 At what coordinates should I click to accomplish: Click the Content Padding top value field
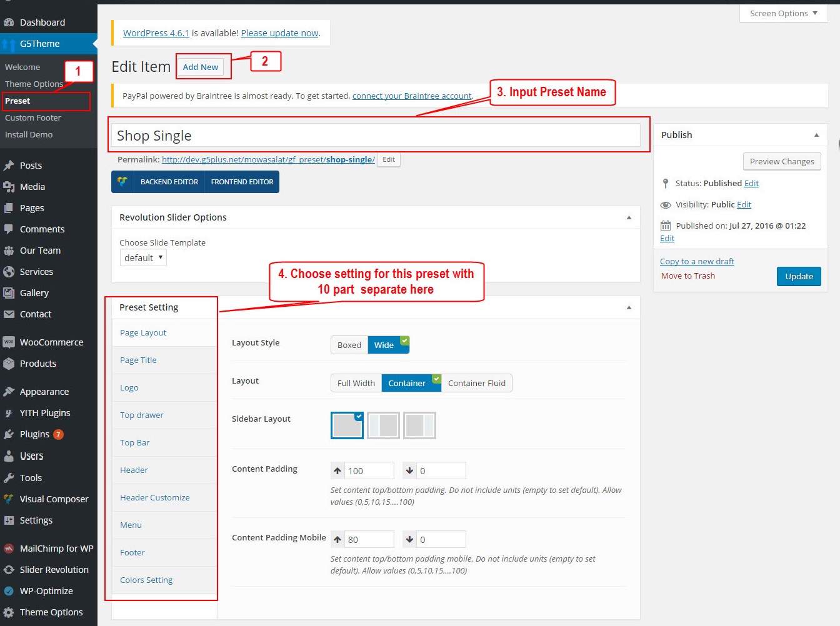(369, 470)
